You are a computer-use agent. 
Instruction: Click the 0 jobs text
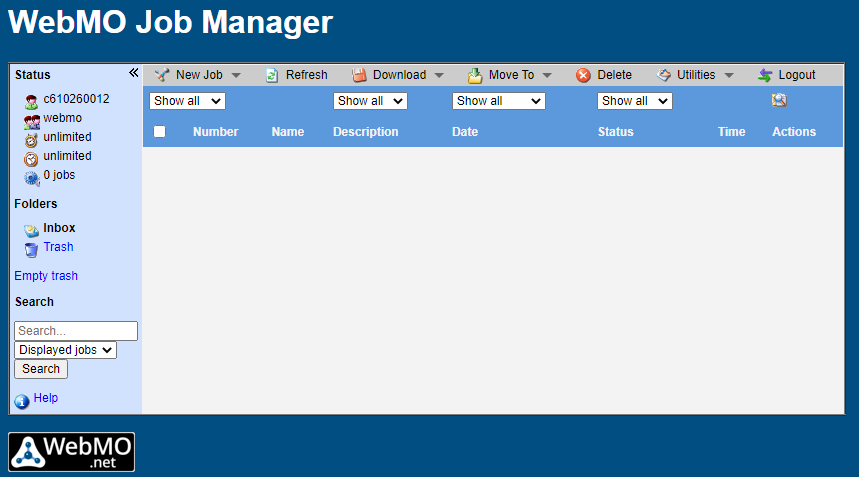(59, 175)
